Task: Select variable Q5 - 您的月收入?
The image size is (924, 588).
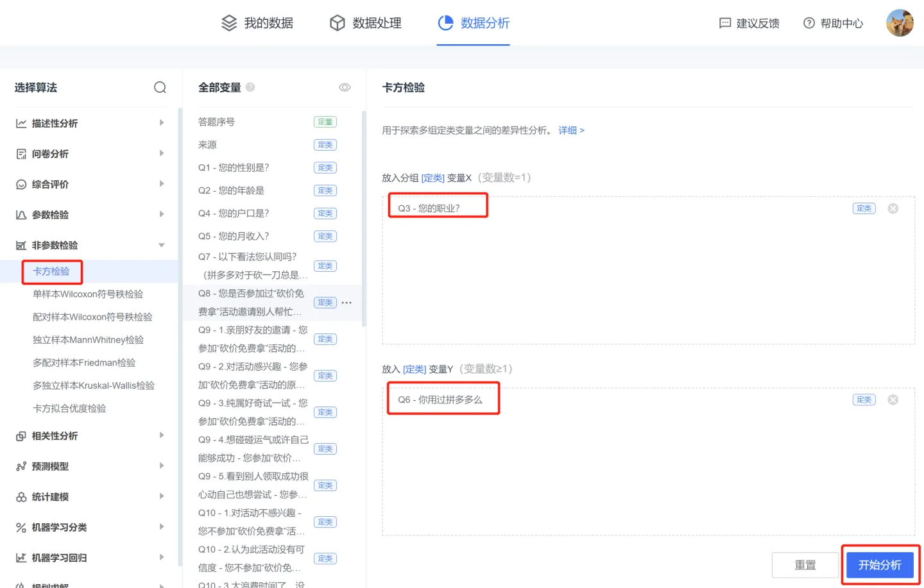Action: (234, 236)
